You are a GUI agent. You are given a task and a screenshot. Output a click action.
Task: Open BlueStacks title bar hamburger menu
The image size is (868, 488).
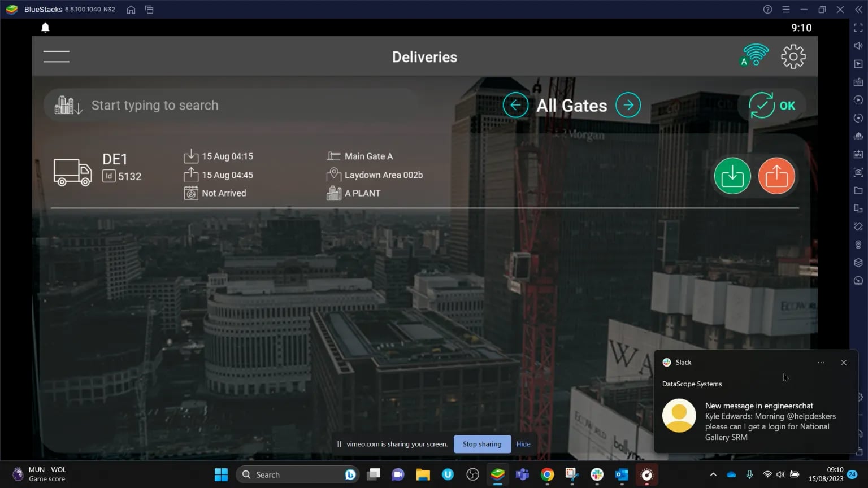(785, 10)
